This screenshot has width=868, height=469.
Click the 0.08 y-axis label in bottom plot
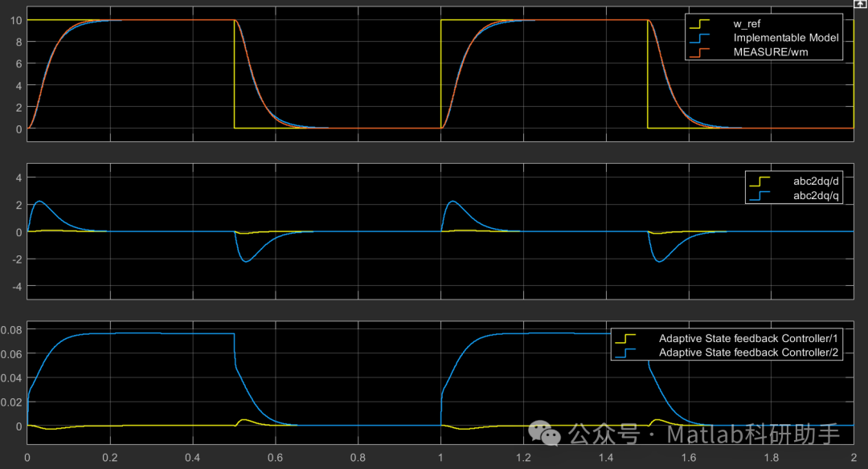coord(11,330)
